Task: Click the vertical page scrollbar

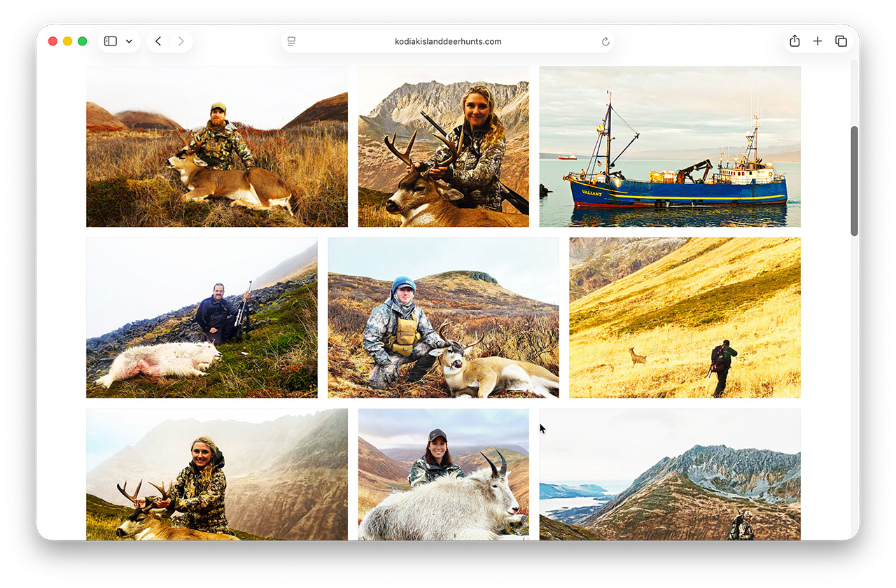Action: click(854, 181)
